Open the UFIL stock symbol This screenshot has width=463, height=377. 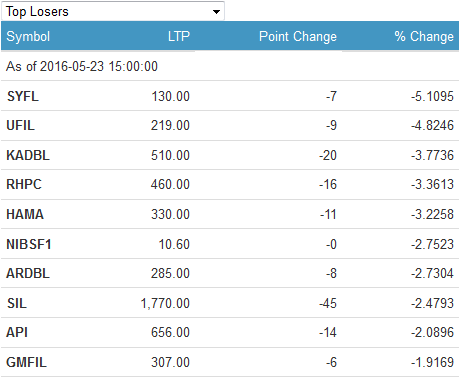(21, 125)
